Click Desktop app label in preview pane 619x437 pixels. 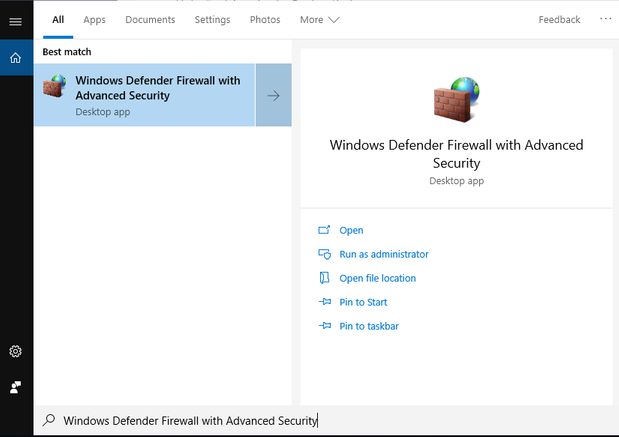tap(456, 181)
